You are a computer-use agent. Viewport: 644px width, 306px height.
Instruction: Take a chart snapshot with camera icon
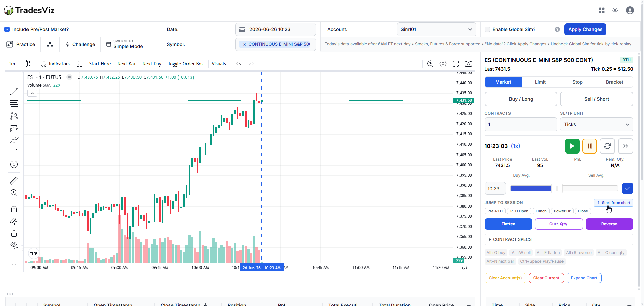(x=469, y=64)
